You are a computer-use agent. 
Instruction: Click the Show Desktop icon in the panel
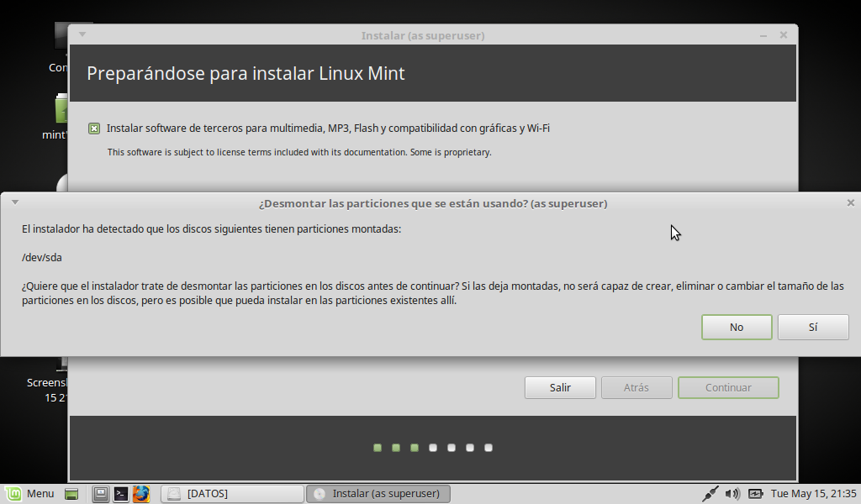pos(72,494)
